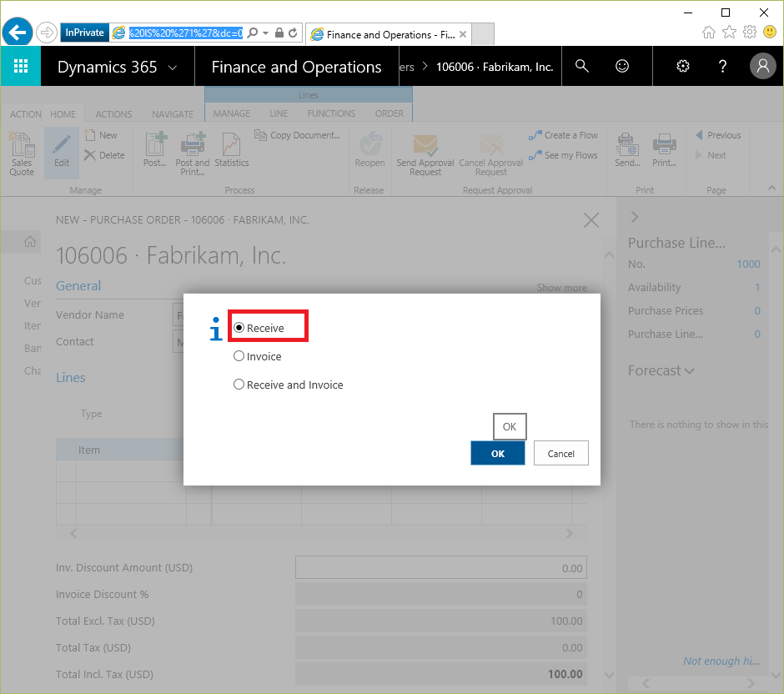The height and width of the screenshot is (694, 784).
Task: Switch to the HOME ribbon tab
Action: click(63, 114)
